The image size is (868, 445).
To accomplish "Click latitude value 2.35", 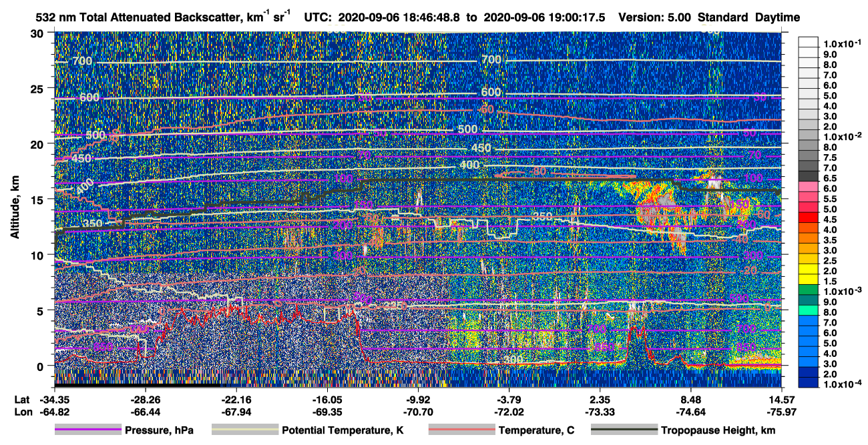I will point(600,400).
